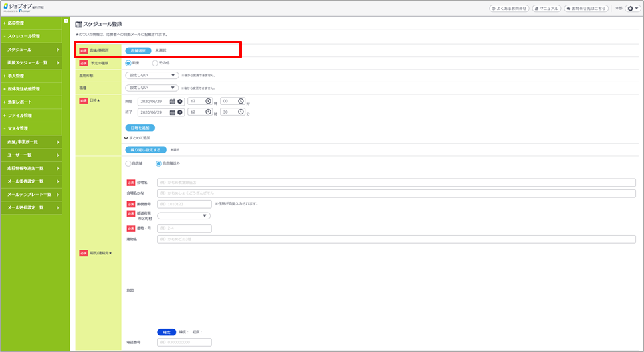This screenshot has height=352, width=644.
Task: Collapse the sidebar using the small toggle icon
Action: (x=66, y=21)
